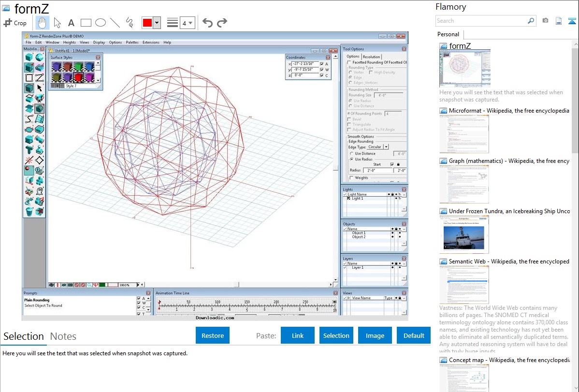Image resolution: width=579 pixels, height=392 pixels.
Task: Select Layer 1 in the Layers panel
Action: coord(358,267)
